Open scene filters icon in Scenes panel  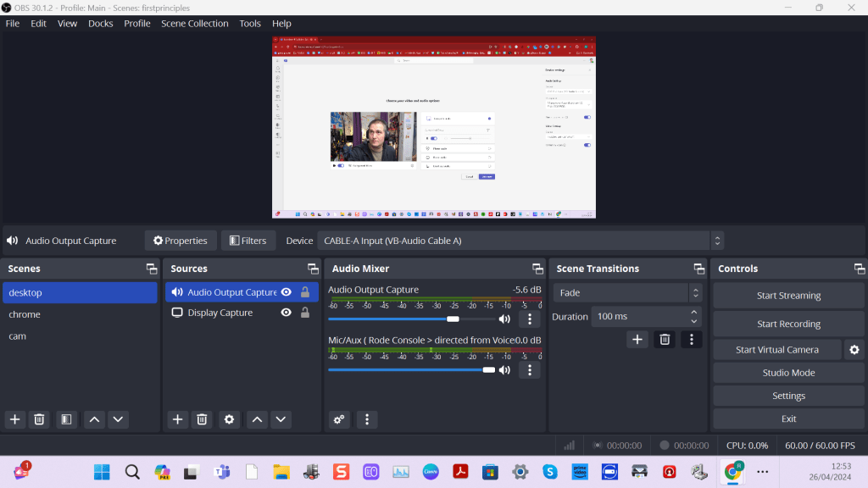point(66,419)
